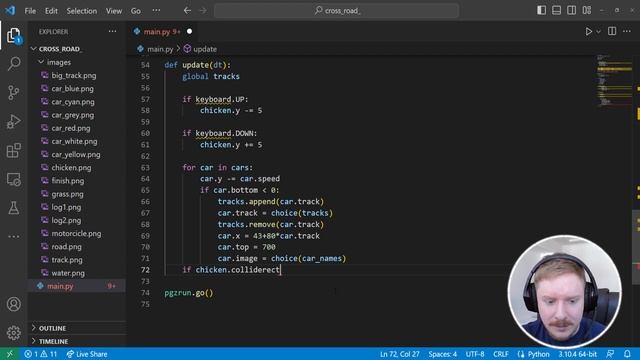The height and width of the screenshot is (360, 640).
Task: Open log1.png file
Action: tap(66, 207)
